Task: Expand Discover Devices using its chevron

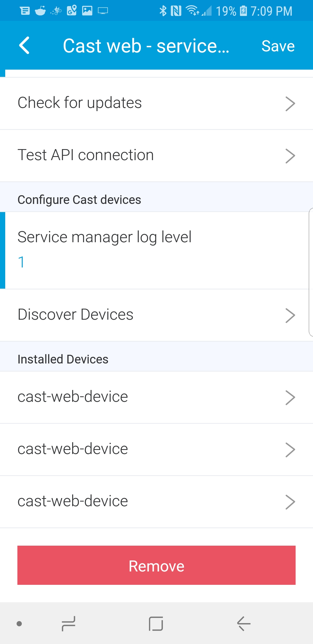Action: coord(290,315)
